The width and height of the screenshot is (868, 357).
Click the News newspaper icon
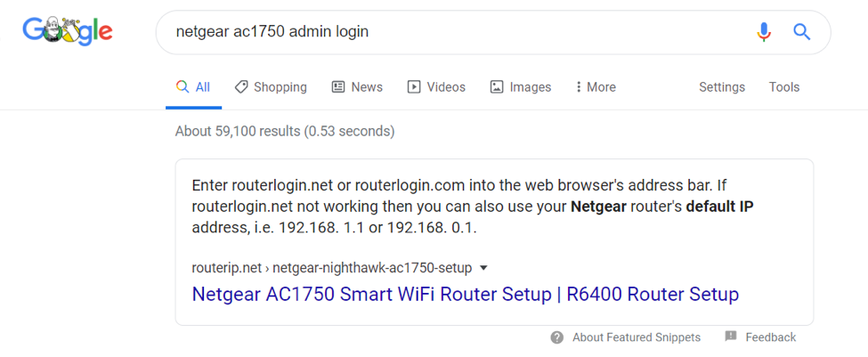tap(338, 87)
